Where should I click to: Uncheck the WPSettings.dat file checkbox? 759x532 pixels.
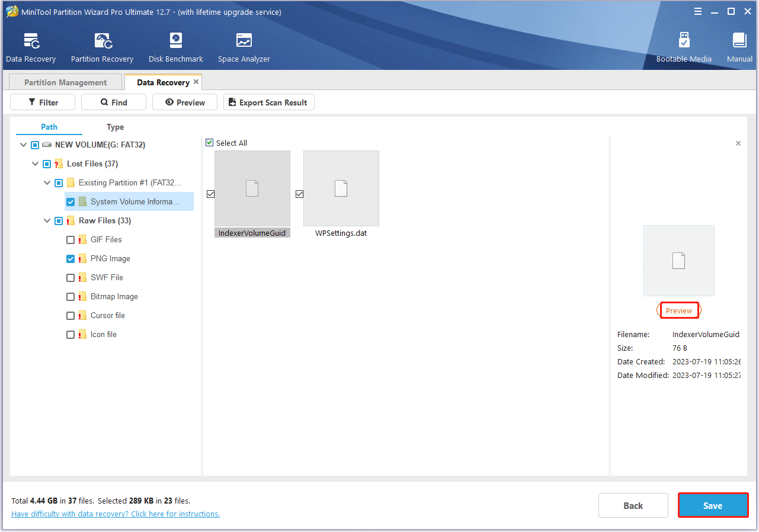point(299,194)
